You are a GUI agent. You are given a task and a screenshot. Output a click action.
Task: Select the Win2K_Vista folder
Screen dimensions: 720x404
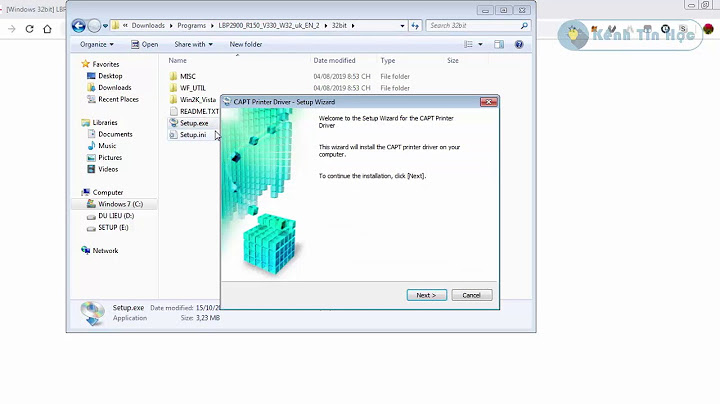198,100
